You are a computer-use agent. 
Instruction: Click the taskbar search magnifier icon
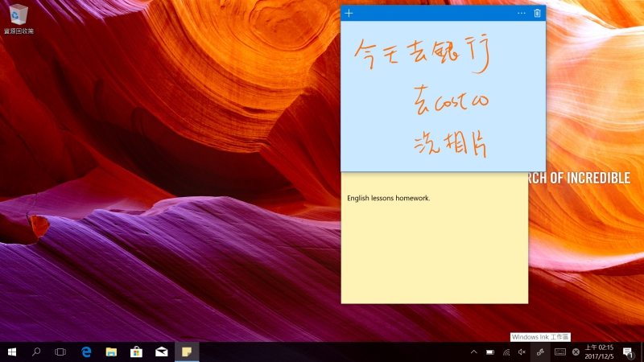pos(36,352)
